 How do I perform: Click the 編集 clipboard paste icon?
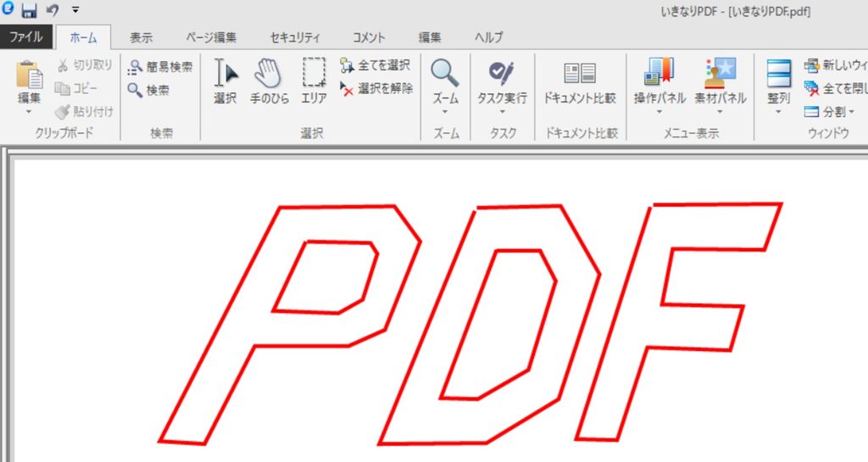pyautogui.click(x=30, y=75)
